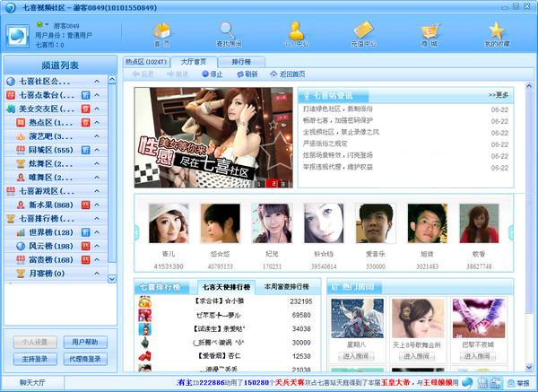Click the 香儿 user photo thumbnail
Screen dimensions: 538x392
(x=169, y=223)
